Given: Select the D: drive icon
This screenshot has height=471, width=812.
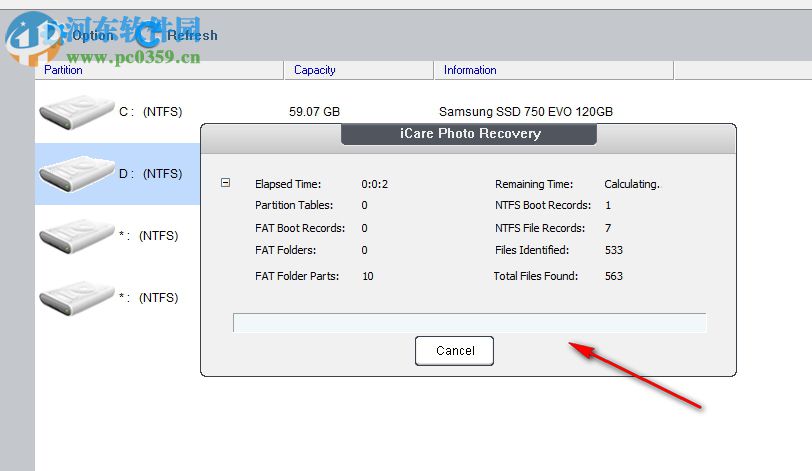Looking at the screenshot, I should (77, 173).
